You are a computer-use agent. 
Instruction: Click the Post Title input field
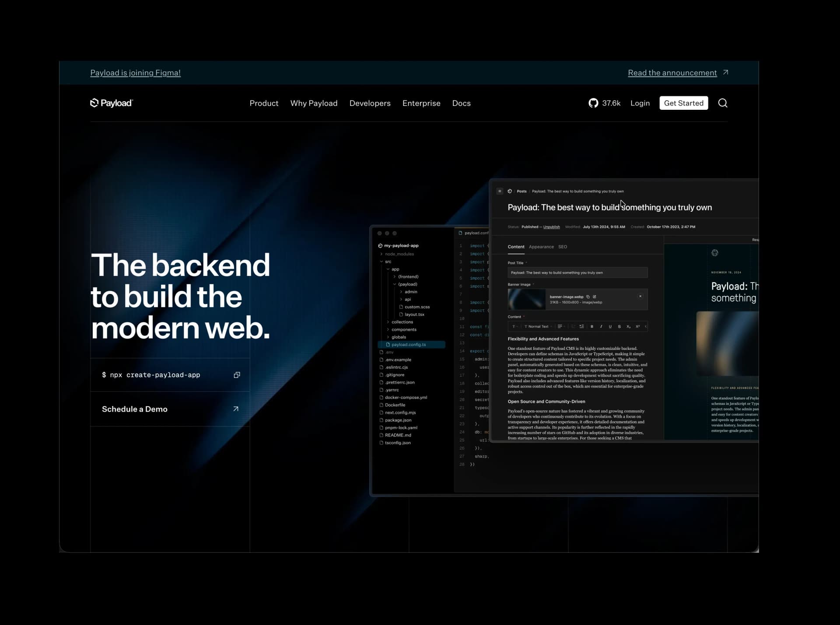577,272
